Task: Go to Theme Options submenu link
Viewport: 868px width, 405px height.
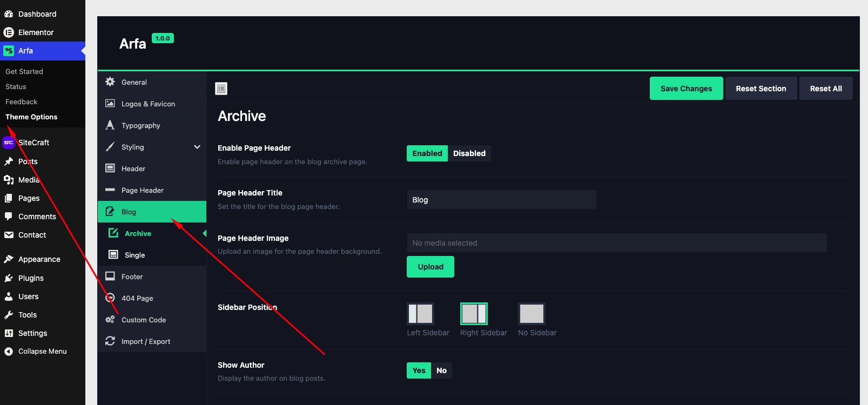Action: (31, 117)
